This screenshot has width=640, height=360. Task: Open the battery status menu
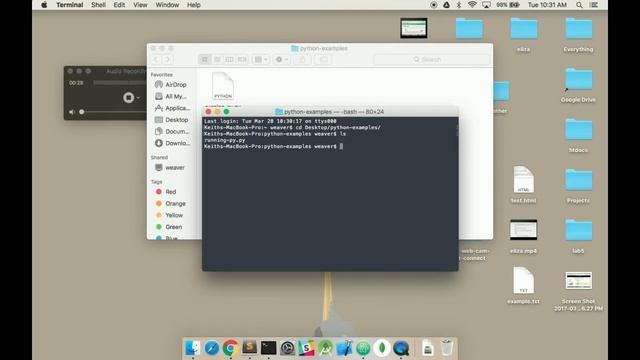pyautogui.click(x=509, y=5)
